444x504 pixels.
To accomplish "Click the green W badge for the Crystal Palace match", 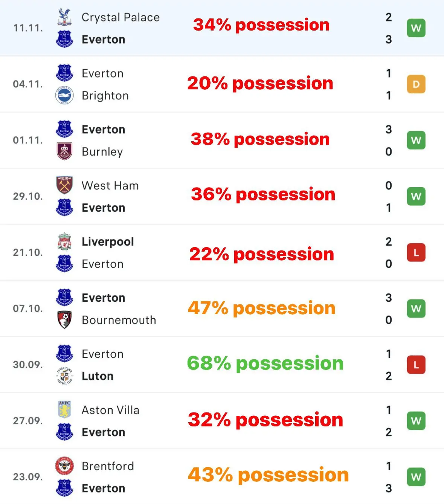I will pos(416,28).
